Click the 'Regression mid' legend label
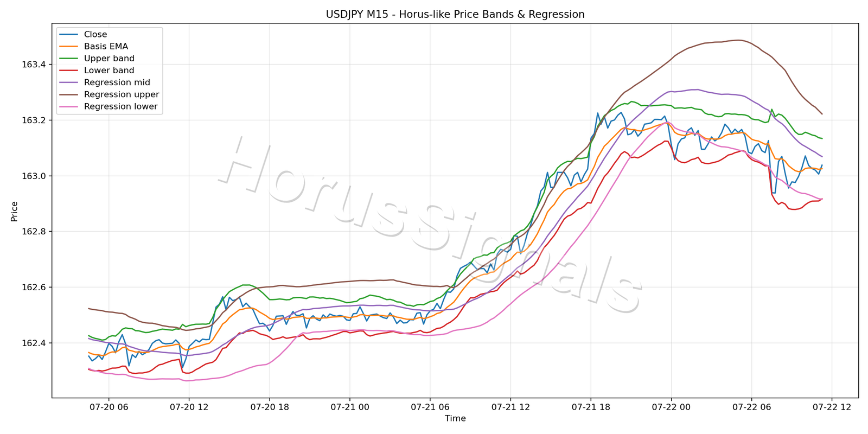The image size is (868, 434). coord(117,82)
